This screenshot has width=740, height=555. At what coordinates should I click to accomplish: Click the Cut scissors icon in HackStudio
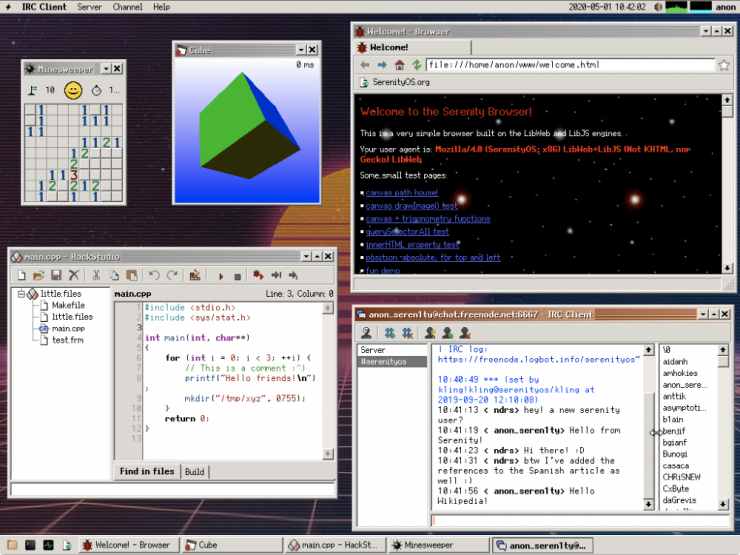coord(96,275)
